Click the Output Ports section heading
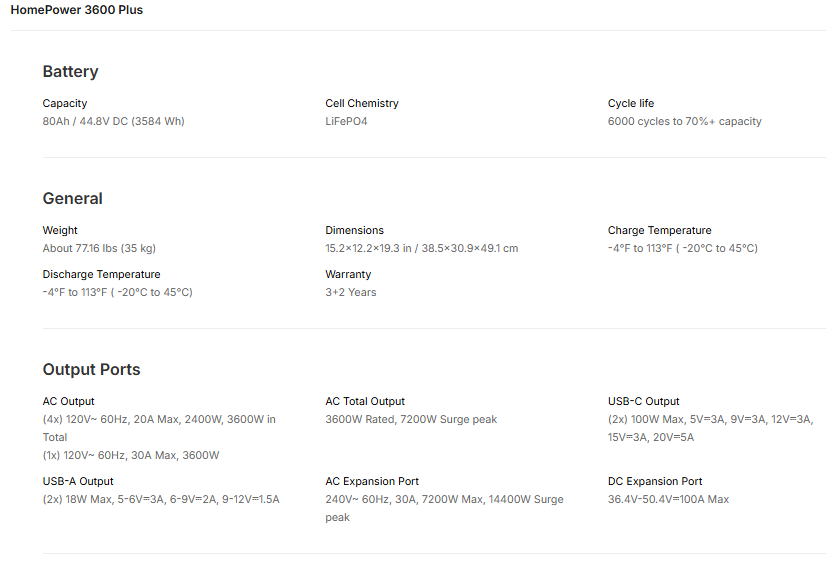 [x=91, y=370]
